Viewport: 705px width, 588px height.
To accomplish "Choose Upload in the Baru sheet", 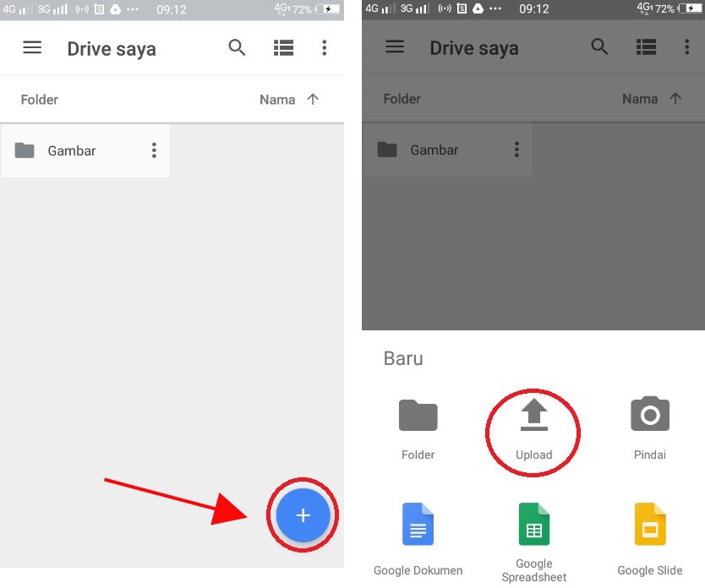I will coord(533,429).
